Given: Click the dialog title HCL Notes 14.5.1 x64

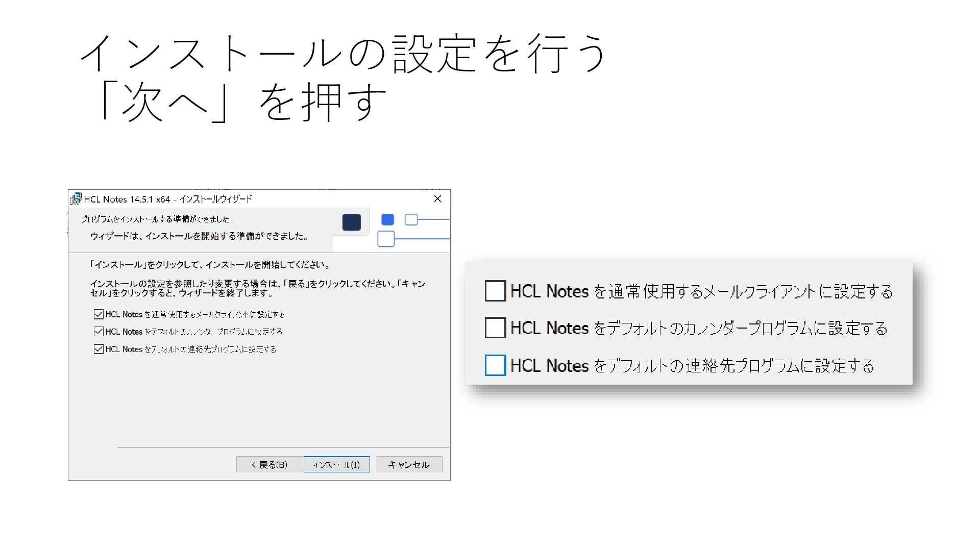Looking at the screenshot, I should [127, 199].
